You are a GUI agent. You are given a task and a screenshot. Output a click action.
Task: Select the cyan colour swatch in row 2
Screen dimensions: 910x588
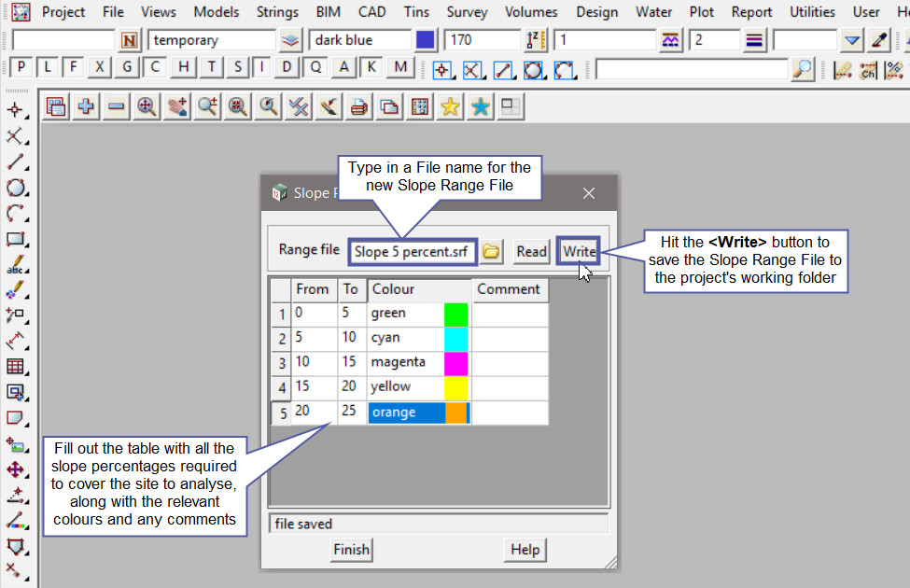coord(455,339)
